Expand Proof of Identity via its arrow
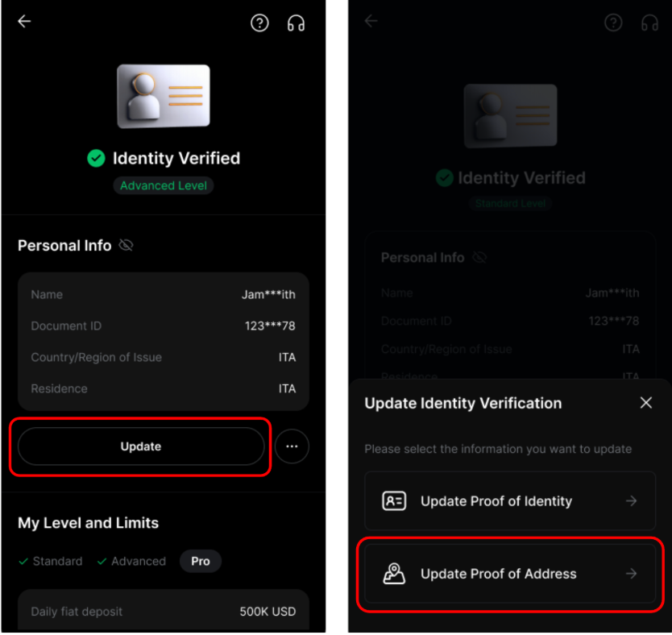Image resolution: width=672 pixels, height=635 pixels. pos(631,501)
